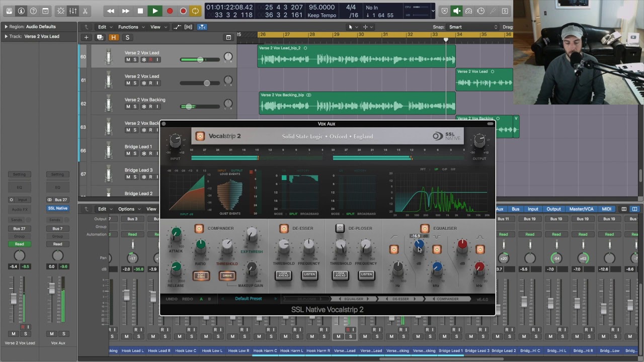Screen dimensions: 644x362
Task: Enable the De-Ploser section power button
Action: pyautogui.click(x=340, y=228)
